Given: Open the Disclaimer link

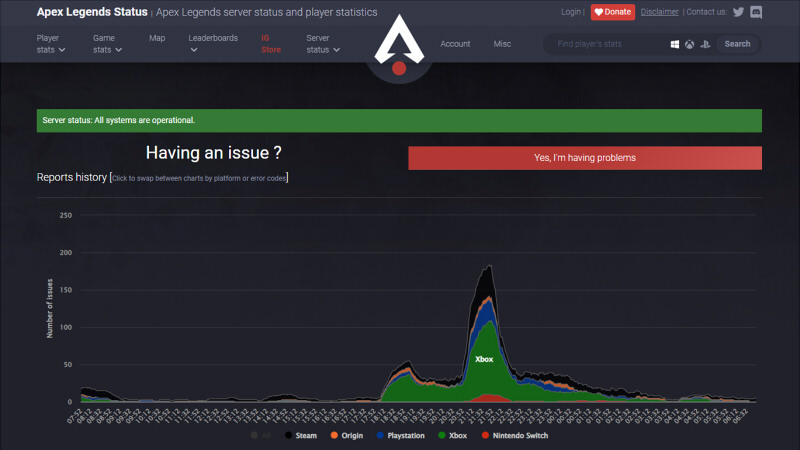Looking at the screenshot, I should pos(659,12).
